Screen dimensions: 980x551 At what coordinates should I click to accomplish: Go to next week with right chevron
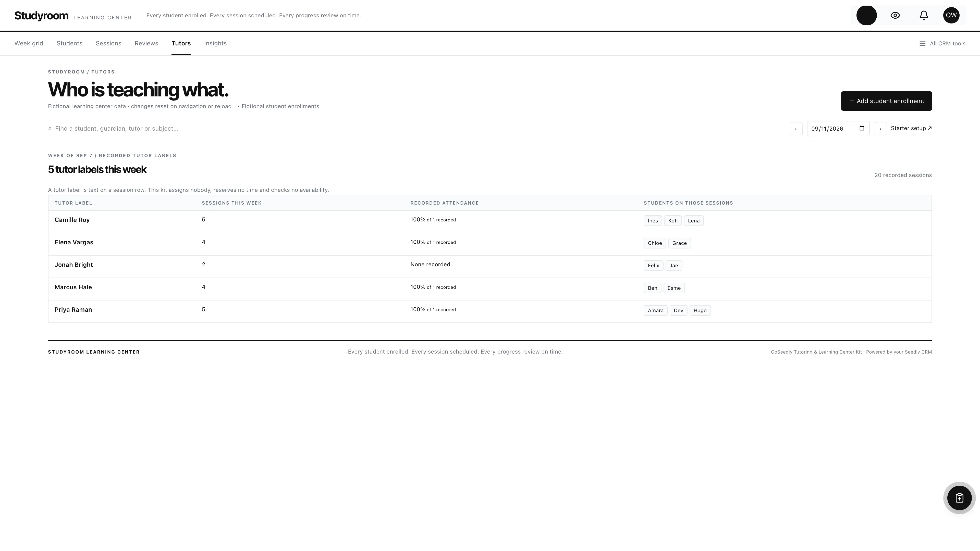pos(880,129)
